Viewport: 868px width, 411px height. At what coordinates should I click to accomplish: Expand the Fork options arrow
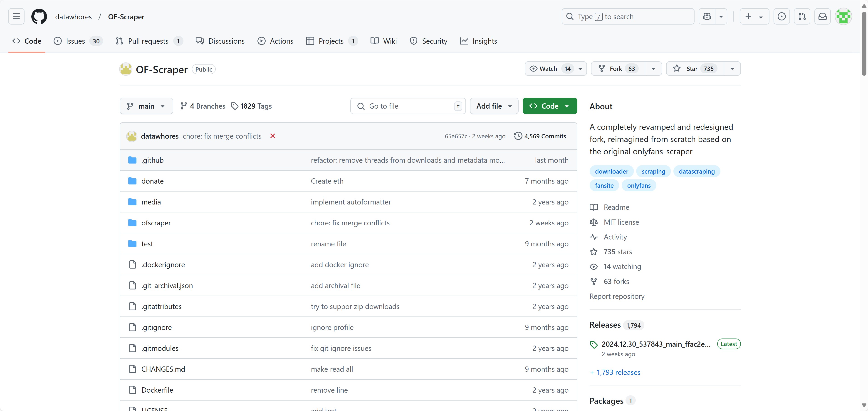click(x=653, y=69)
